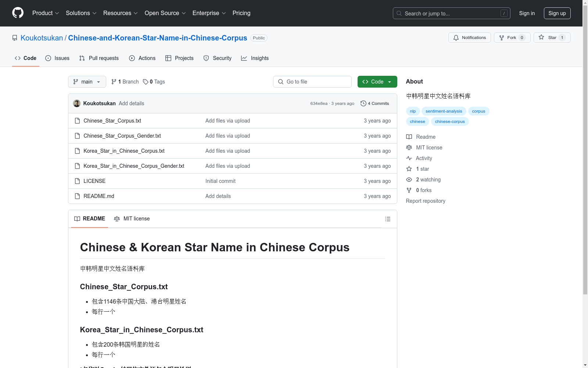
Task: Click the eye icon next to 2 watching
Action: point(409,180)
